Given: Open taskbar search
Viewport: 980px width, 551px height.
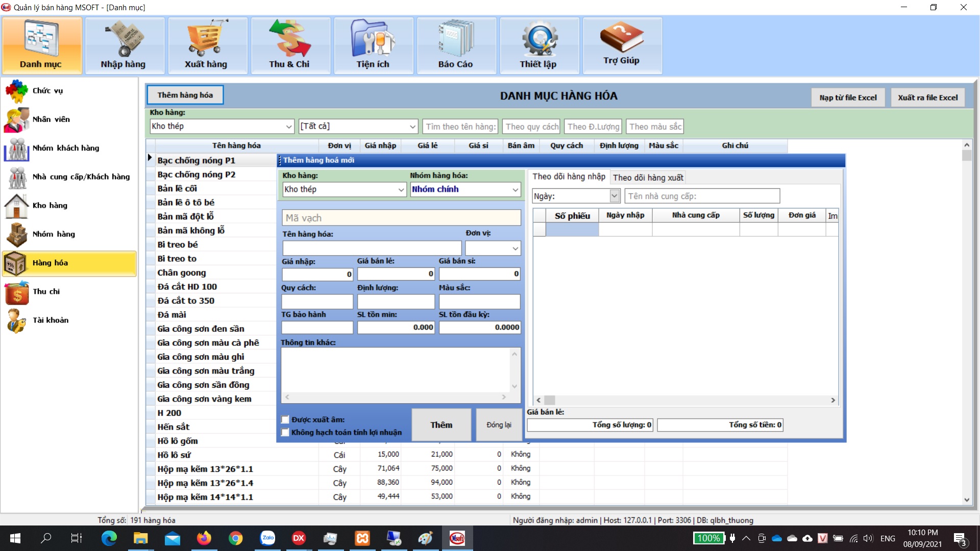Looking at the screenshot, I should click(46, 538).
